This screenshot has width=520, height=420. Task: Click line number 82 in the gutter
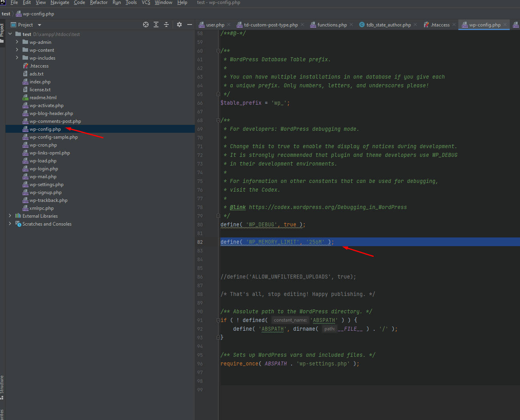tap(200, 242)
